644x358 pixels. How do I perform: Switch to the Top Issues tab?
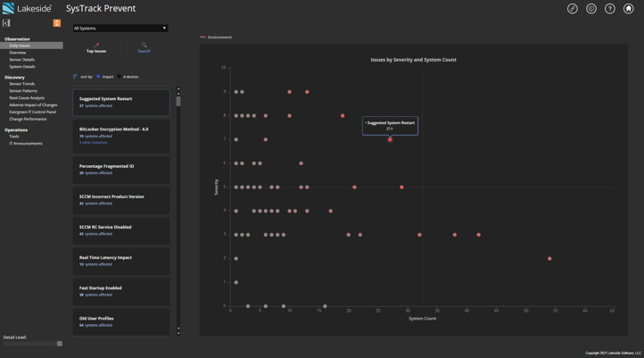(x=96, y=48)
